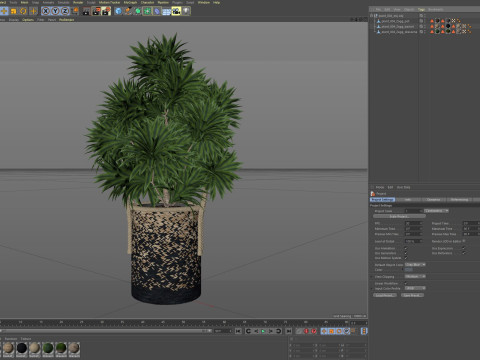The height and width of the screenshot is (360, 480).
Task: Open the Render menu
Action: point(78,2)
